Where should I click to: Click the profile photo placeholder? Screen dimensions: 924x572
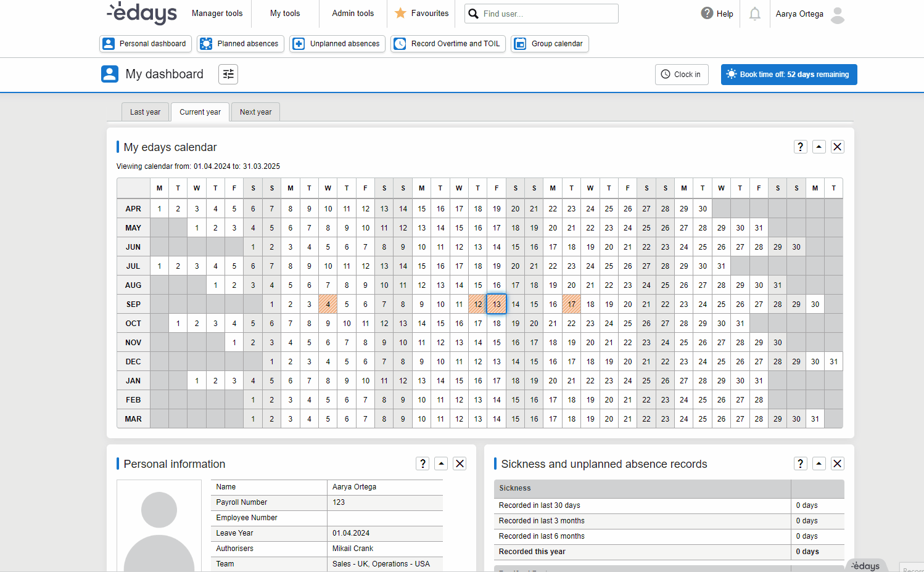159,526
